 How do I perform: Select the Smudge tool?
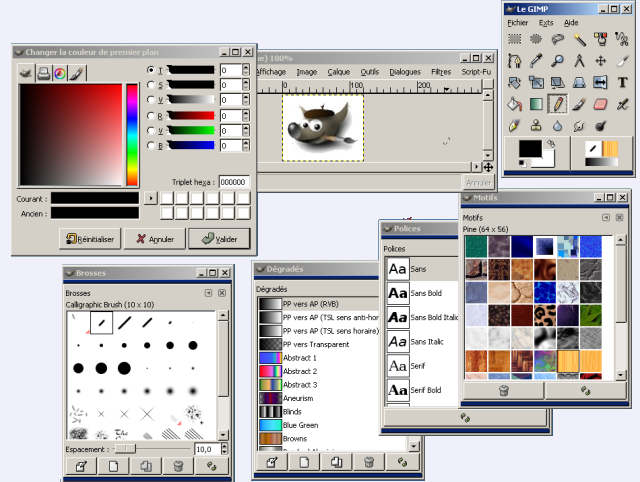[x=579, y=126]
